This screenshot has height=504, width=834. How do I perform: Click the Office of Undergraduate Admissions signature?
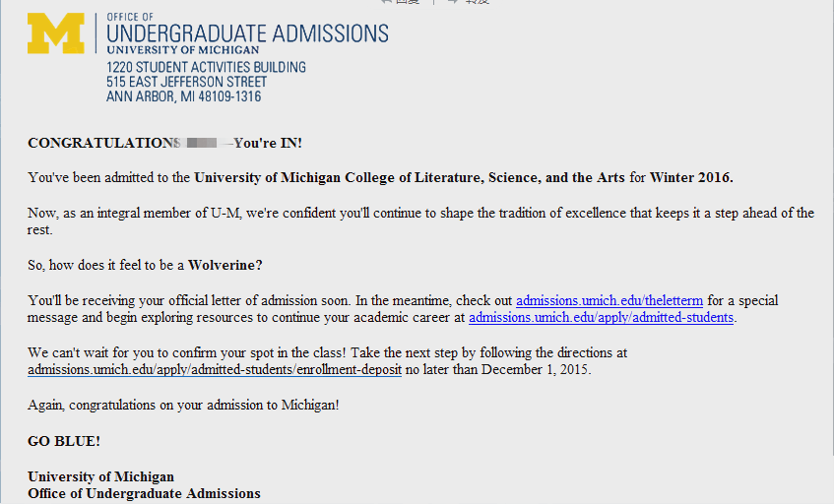click(144, 494)
